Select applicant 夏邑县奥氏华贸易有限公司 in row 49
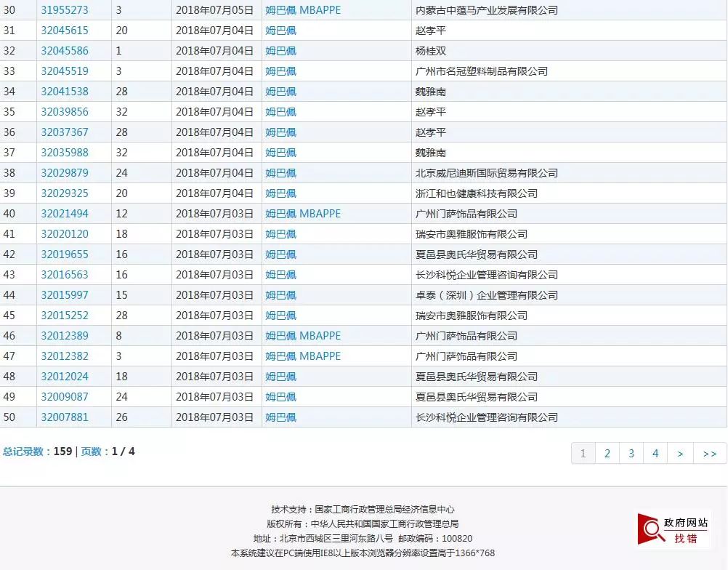 tap(477, 397)
